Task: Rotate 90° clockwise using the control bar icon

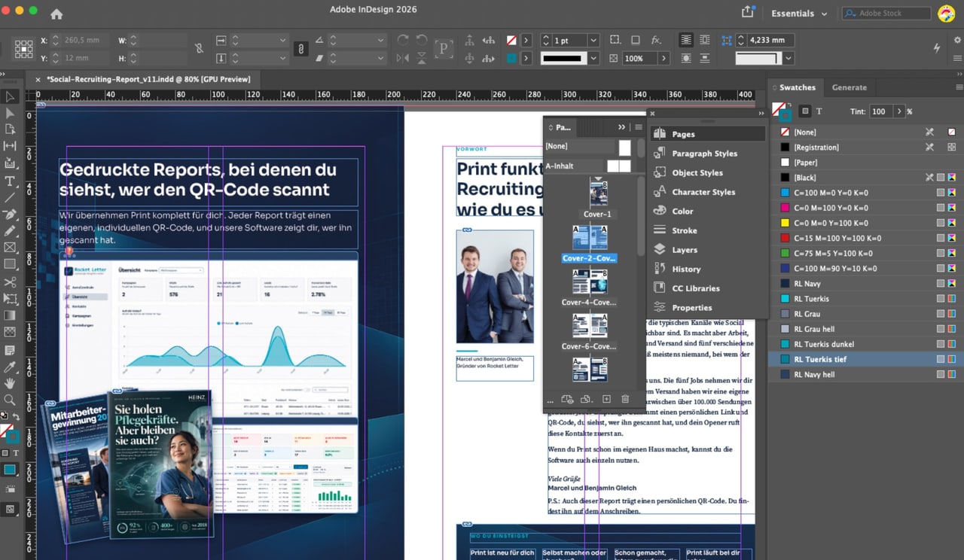Action: point(403,40)
